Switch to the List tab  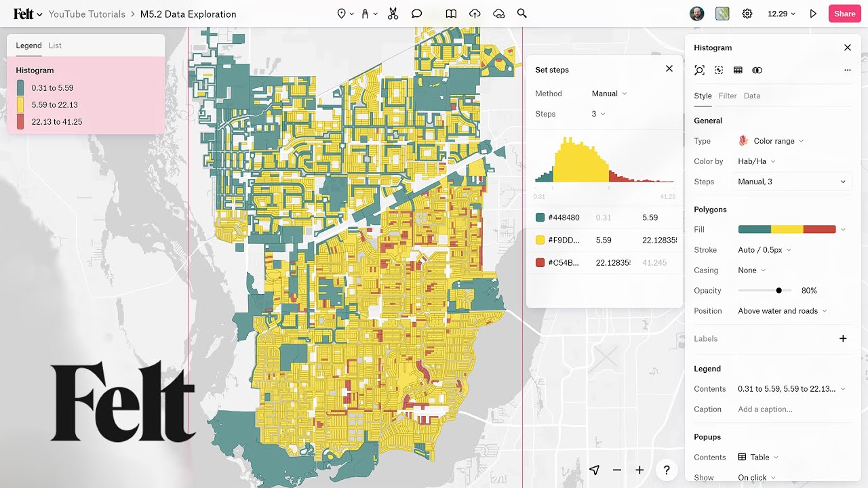click(55, 45)
